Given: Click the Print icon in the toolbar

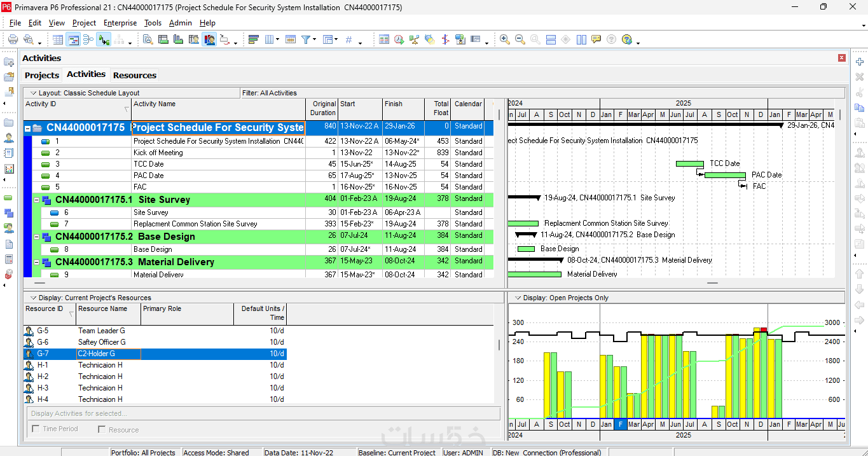Looking at the screenshot, I should pos(13,39).
